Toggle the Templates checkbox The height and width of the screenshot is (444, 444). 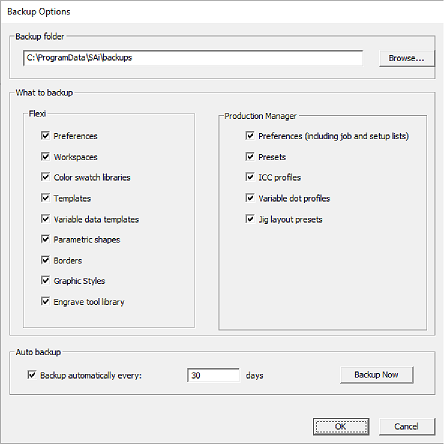(45, 198)
